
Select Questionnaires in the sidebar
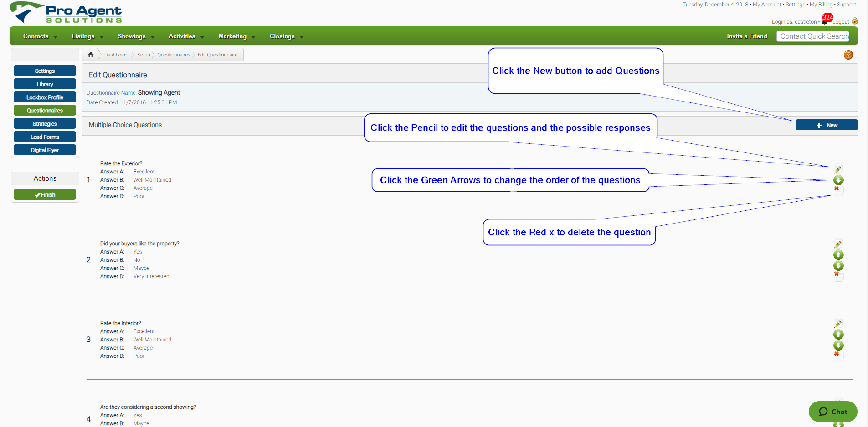45,111
